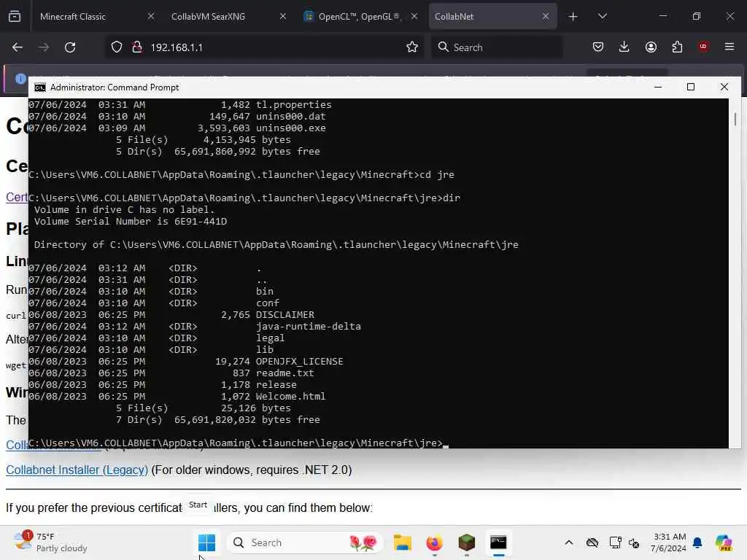The image size is (747, 560).
Task: Minimize the Command Prompt window
Action: (x=658, y=87)
